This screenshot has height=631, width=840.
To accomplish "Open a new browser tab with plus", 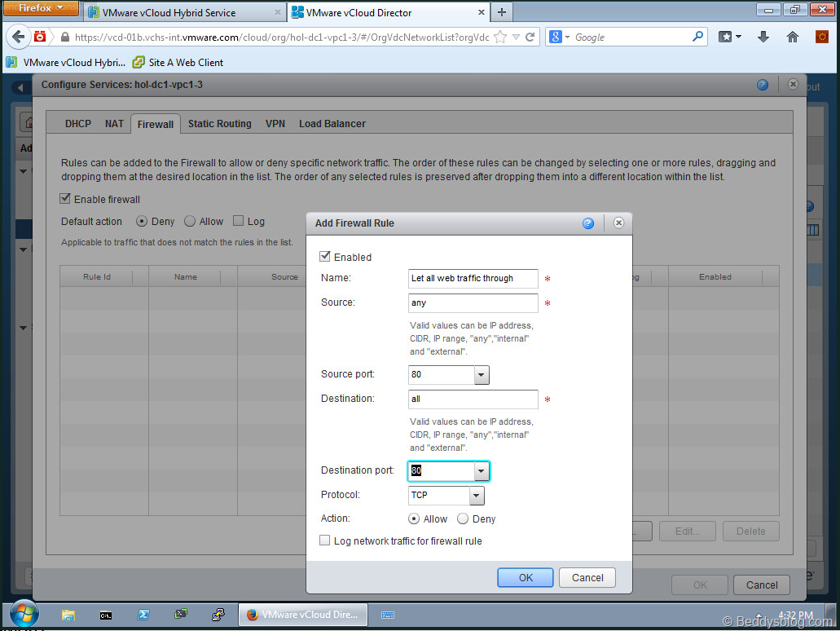I will pos(501,11).
